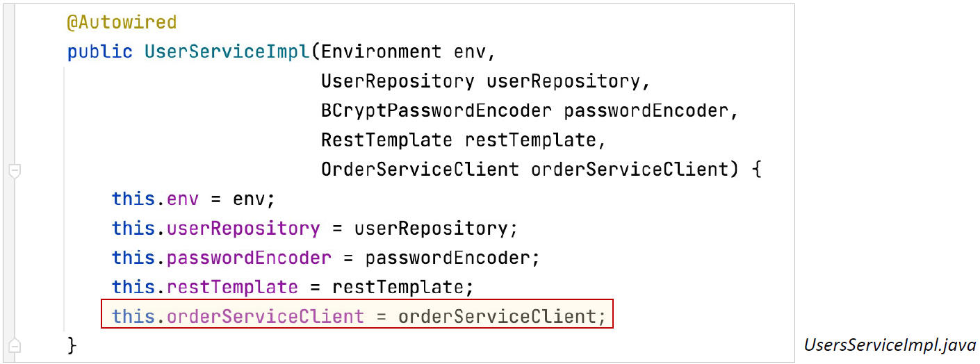Viewport: 980px width, 364px height.
Task: Place cursor on this.env assignment
Action: click(x=194, y=199)
